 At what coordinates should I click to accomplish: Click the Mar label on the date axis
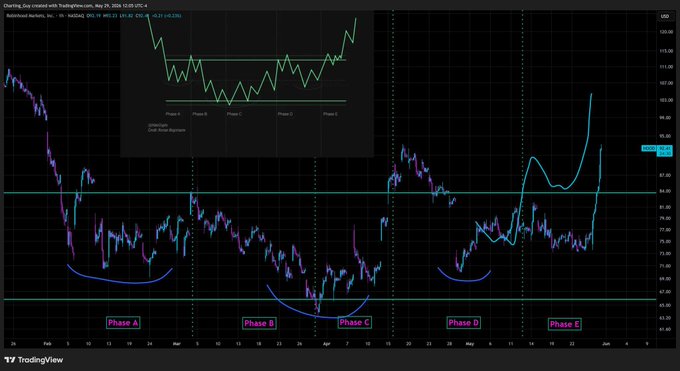click(177, 344)
